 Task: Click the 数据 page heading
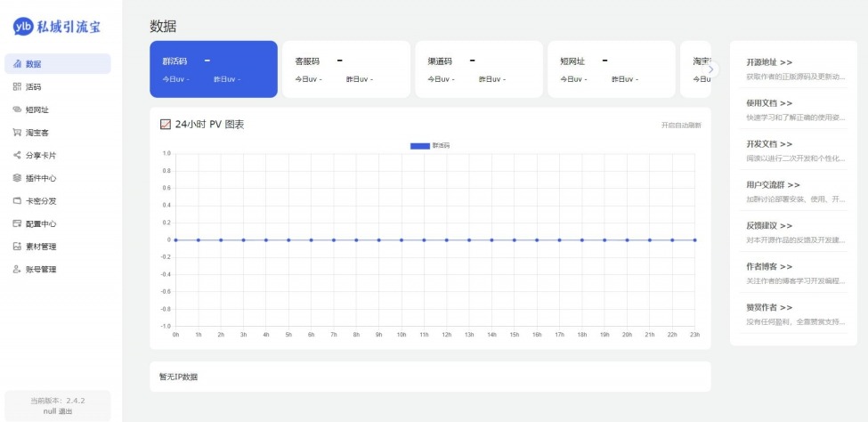[x=163, y=26]
